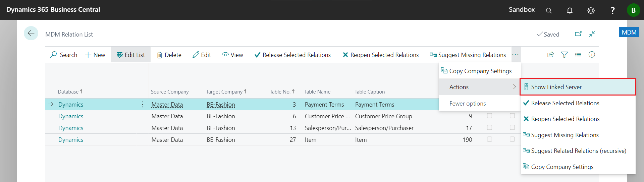Open the Business Central search magnifier
Image resolution: width=644 pixels, height=182 pixels.
point(549,10)
